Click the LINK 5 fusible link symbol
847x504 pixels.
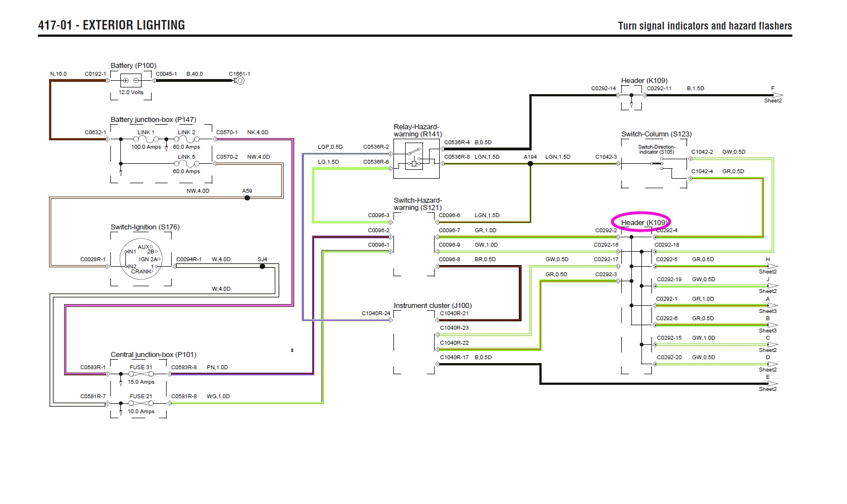187,164
